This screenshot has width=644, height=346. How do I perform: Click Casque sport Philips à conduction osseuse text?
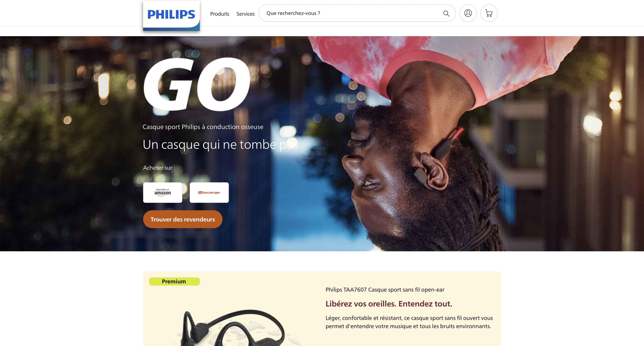coord(203,127)
